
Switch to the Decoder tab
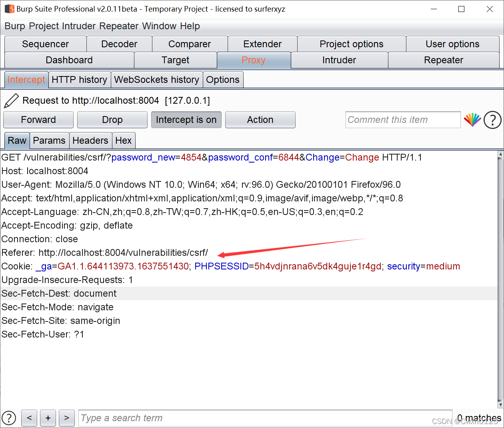pyautogui.click(x=119, y=44)
